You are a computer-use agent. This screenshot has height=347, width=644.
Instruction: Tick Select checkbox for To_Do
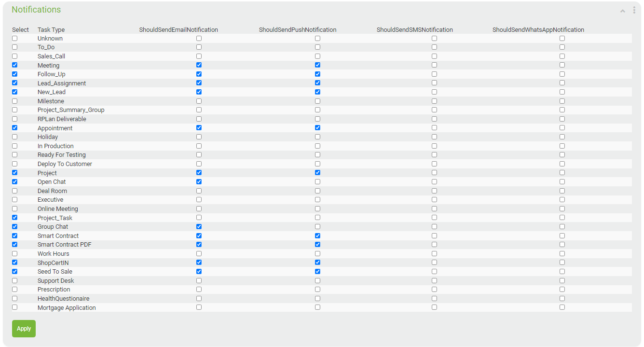coord(14,47)
